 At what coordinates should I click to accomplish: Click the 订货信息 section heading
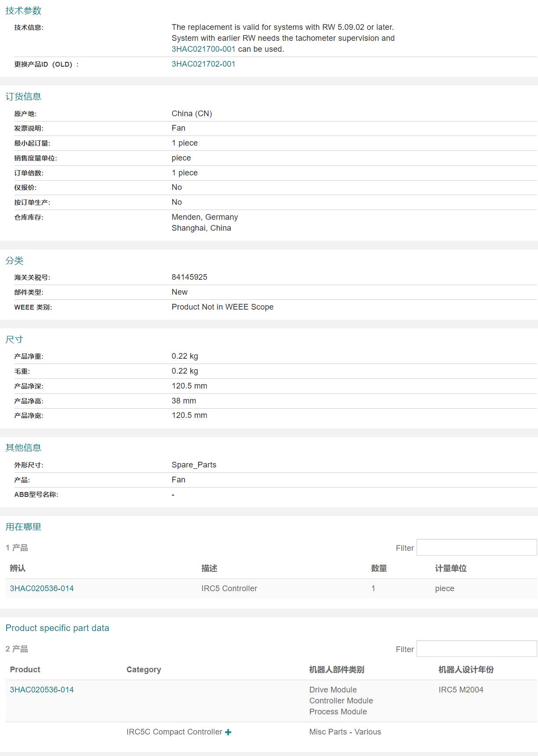pyautogui.click(x=23, y=96)
